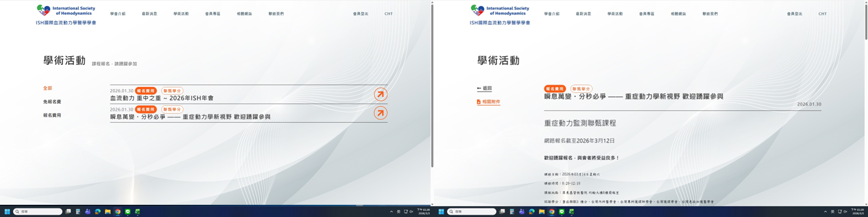
Task: Select 全部 filter category
Action: [48, 89]
